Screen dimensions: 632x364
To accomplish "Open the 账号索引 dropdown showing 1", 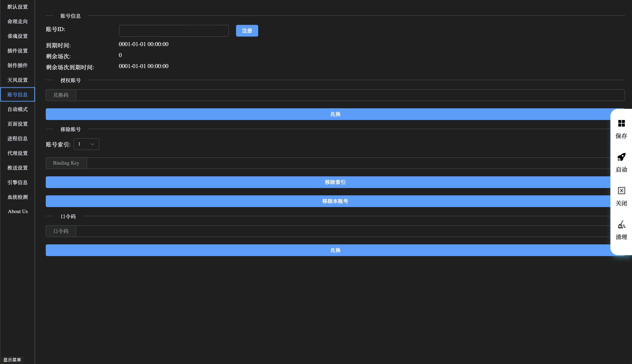I will click(86, 144).
